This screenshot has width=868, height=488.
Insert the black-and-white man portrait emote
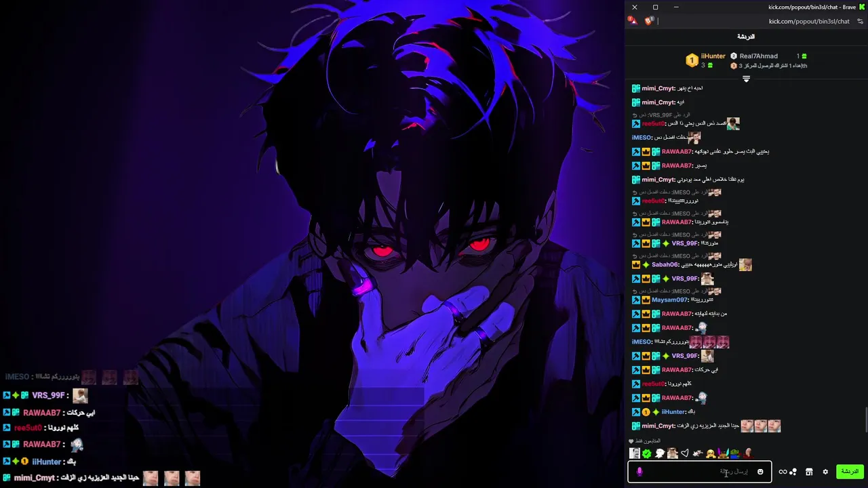point(635,453)
